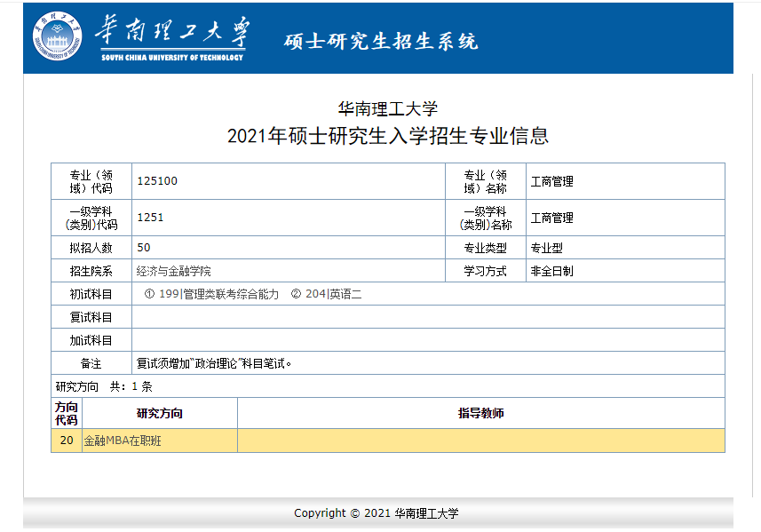Click the 非全日制 value
The image size is (761, 532).
pos(551,271)
